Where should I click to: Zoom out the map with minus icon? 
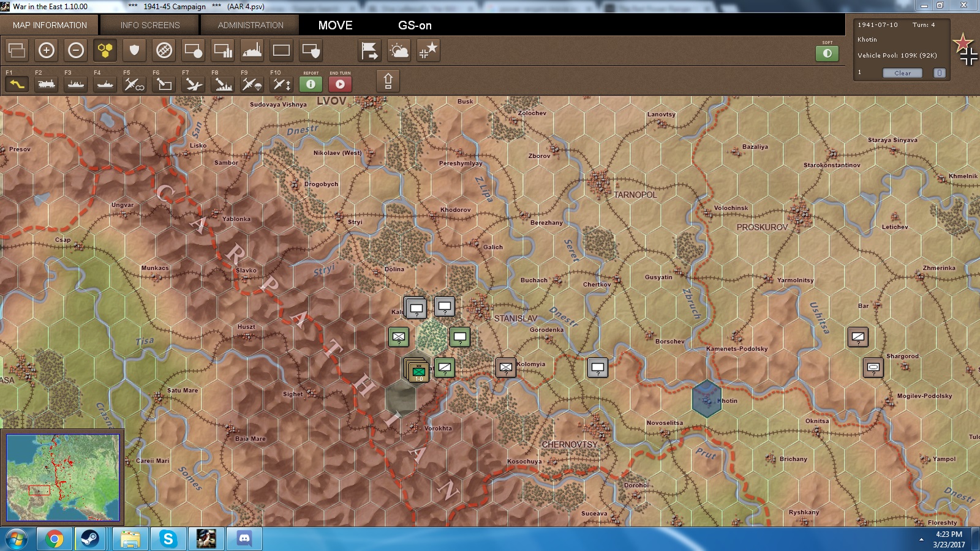click(76, 50)
